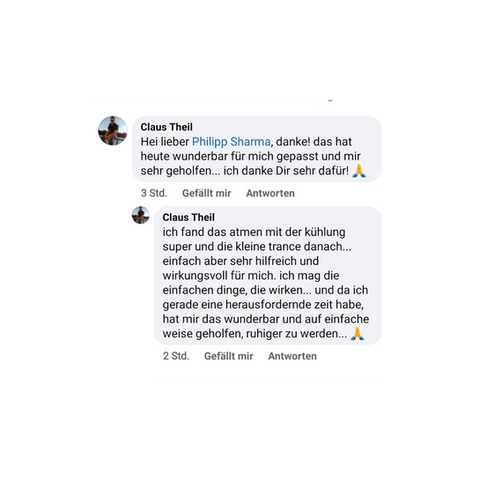Click the praying hands emoji after 'werden...'
This screenshot has height=480, width=480.
pos(357,334)
